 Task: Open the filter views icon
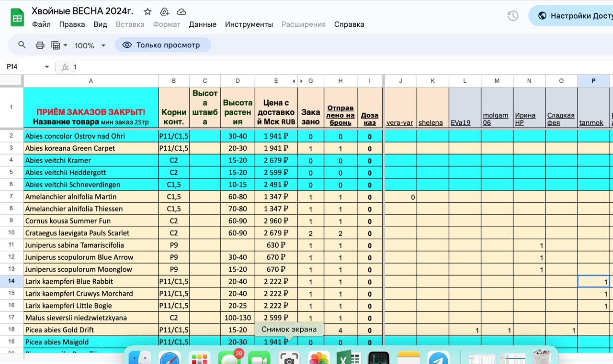tap(55, 44)
